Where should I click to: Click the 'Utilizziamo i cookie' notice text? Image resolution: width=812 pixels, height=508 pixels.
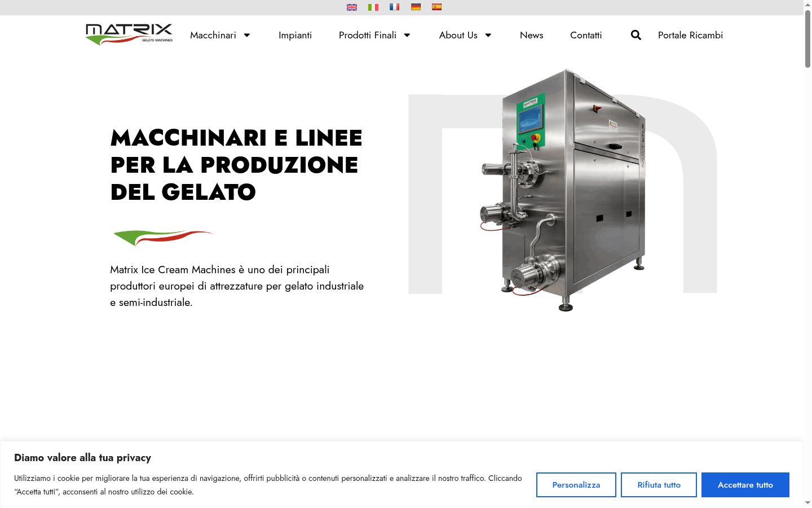(268, 485)
